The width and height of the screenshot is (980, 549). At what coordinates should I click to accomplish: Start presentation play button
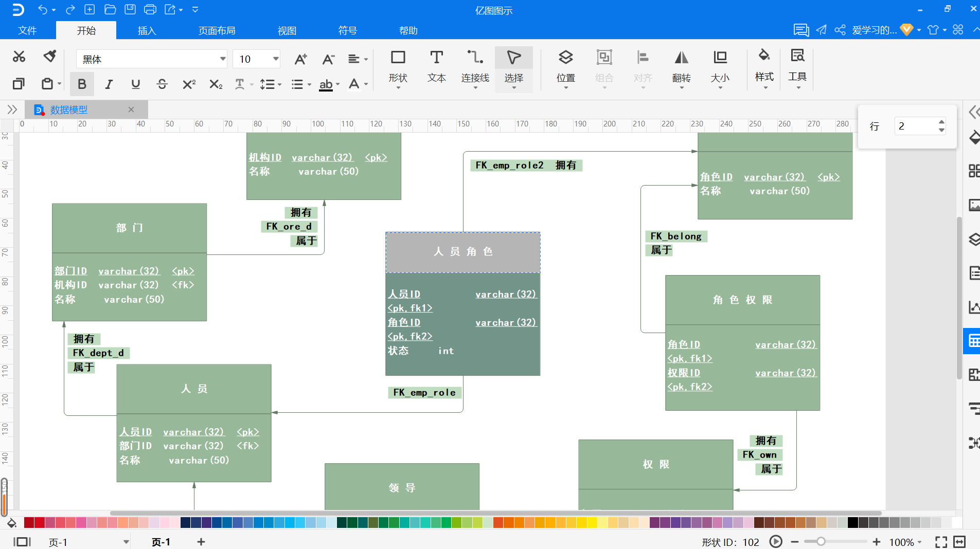[776, 541]
